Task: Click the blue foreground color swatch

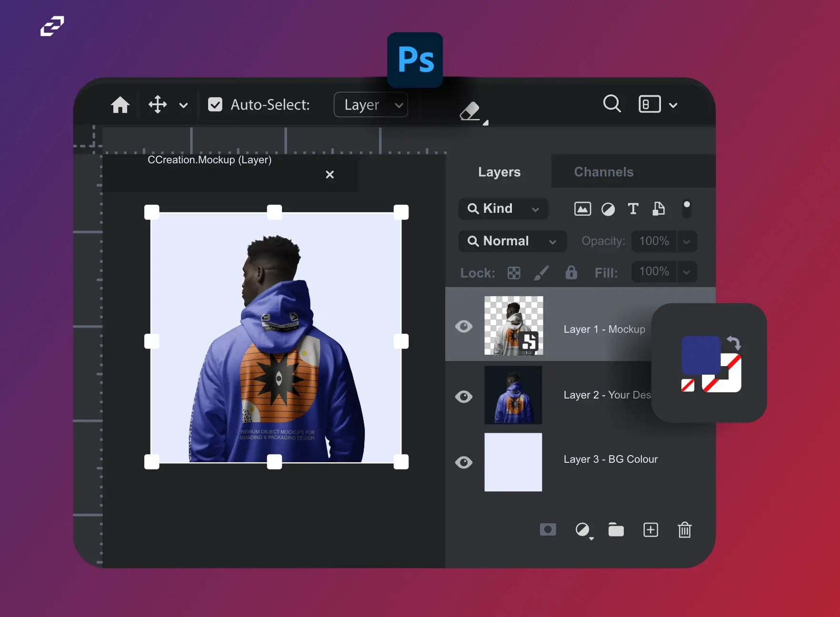Action: (x=700, y=355)
